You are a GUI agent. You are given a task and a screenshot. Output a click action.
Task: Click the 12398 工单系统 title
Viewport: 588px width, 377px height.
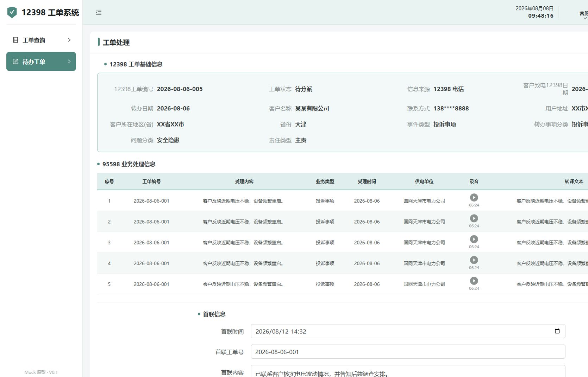point(50,12)
